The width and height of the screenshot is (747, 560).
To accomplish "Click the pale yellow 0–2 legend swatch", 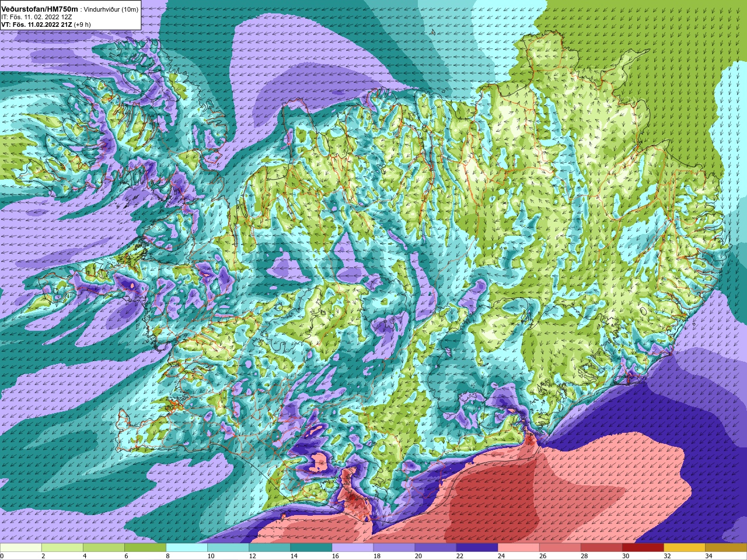I will click(x=21, y=548).
